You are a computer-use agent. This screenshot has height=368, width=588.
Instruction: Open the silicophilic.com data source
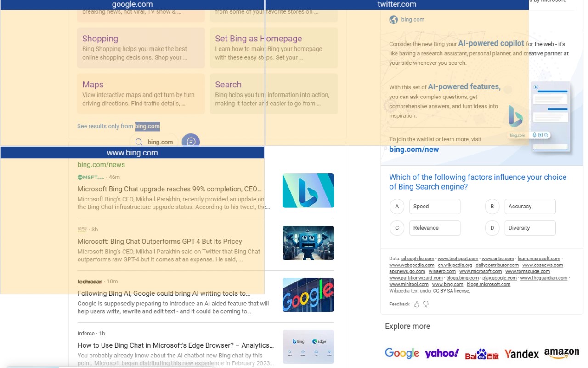coord(418,259)
